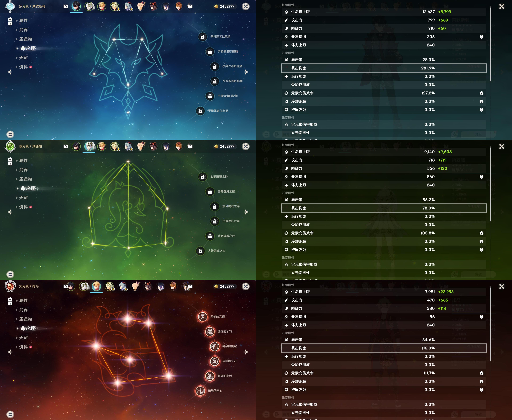Click Nahida's locked constellation 妙谛破愚之叶

210,236
